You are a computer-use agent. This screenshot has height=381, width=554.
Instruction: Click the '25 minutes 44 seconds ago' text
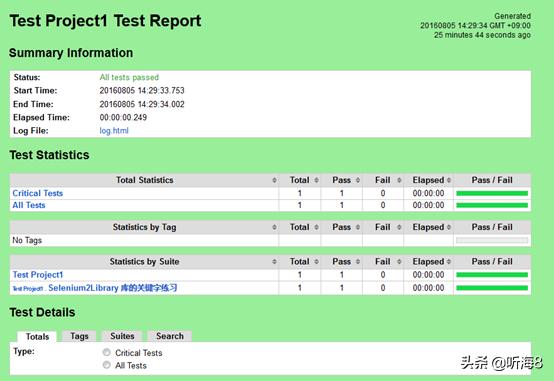tap(482, 35)
